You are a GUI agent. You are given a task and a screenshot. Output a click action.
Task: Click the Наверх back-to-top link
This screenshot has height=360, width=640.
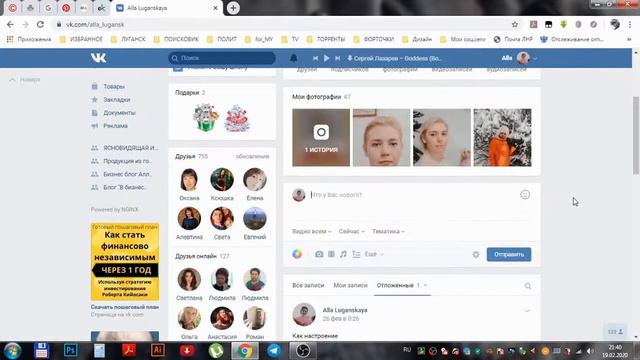pyautogui.click(x=25, y=80)
